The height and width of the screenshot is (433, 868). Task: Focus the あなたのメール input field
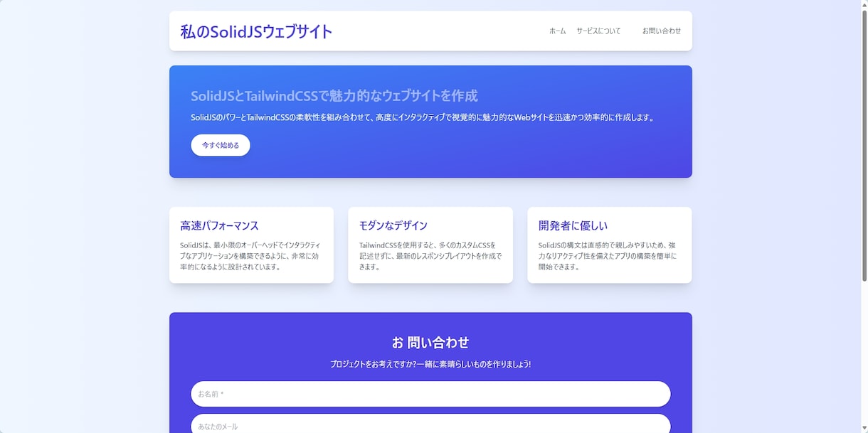[430, 424]
